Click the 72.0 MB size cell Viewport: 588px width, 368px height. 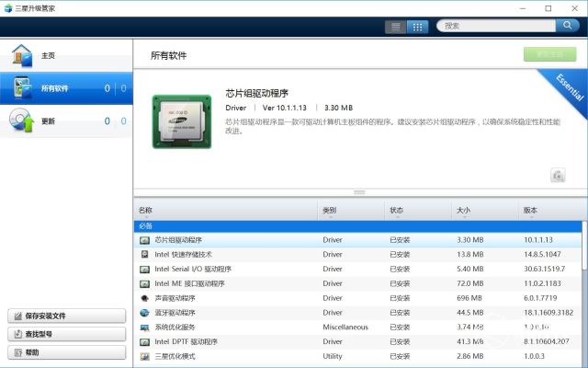469,283
